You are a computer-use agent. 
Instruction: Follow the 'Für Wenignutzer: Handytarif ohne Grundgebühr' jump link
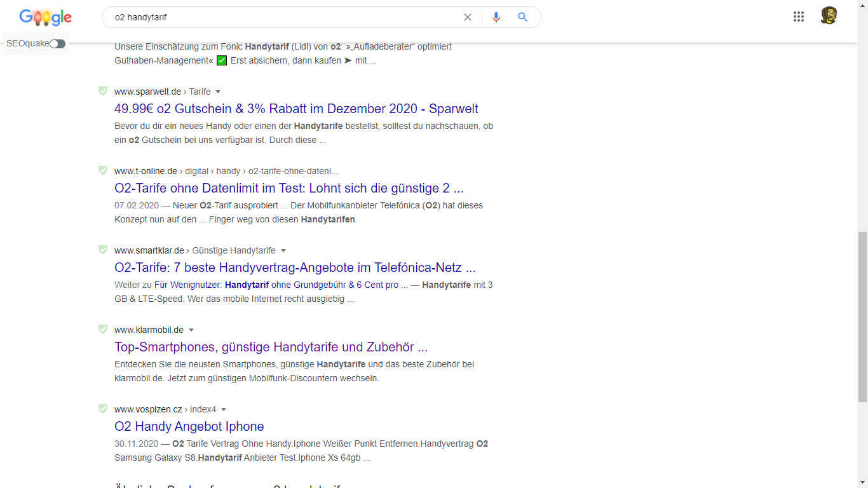click(x=281, y=285)
